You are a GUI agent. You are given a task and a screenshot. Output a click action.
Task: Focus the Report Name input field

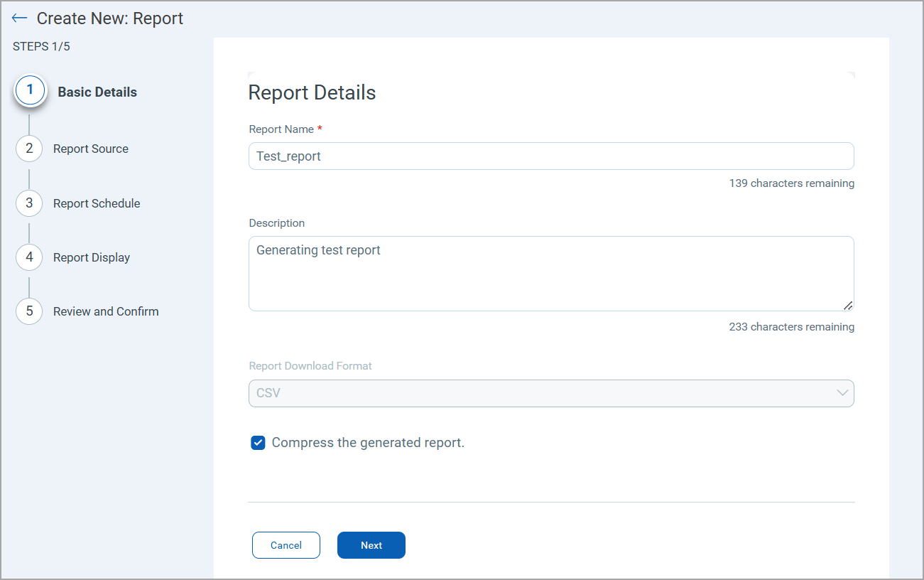tap(550, 156)
